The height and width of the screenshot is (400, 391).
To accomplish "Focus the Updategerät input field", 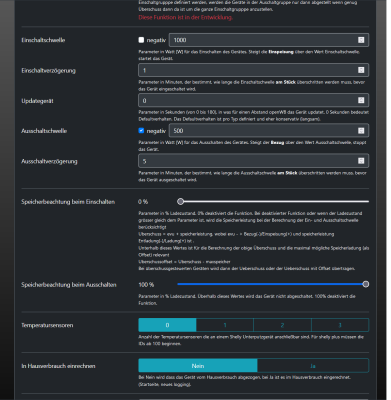I will pyautogui.click(x=253, y=100).
